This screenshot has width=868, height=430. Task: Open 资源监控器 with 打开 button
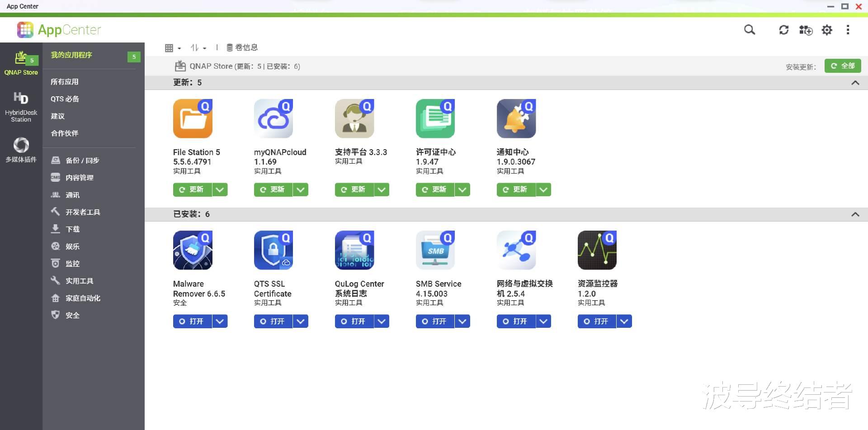coord(597,321)
